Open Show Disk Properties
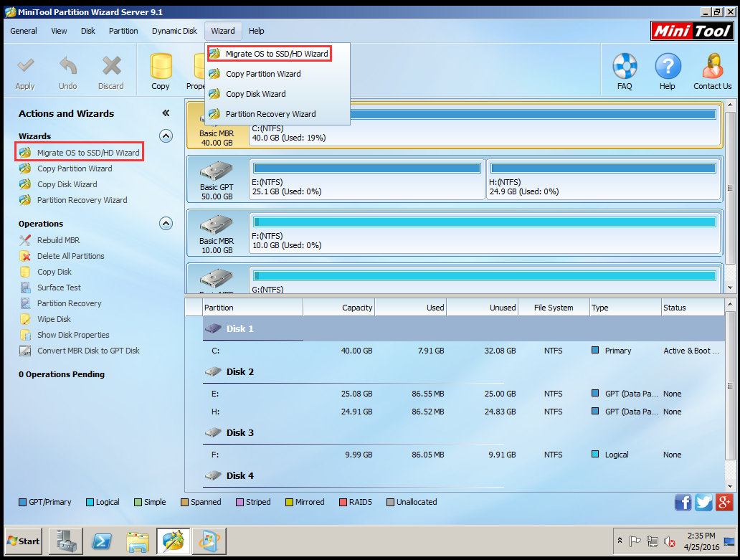The width and height of the screenshot is (740, 560). point(65,335)
